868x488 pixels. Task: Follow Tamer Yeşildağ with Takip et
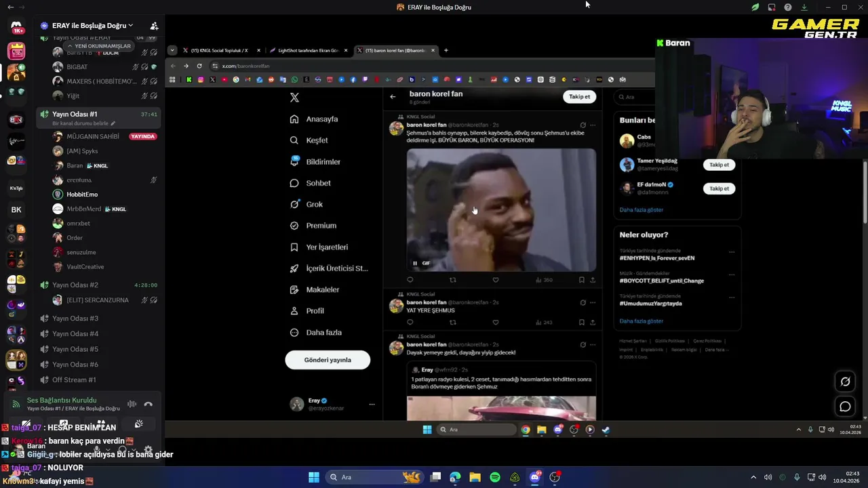point(719,165)
